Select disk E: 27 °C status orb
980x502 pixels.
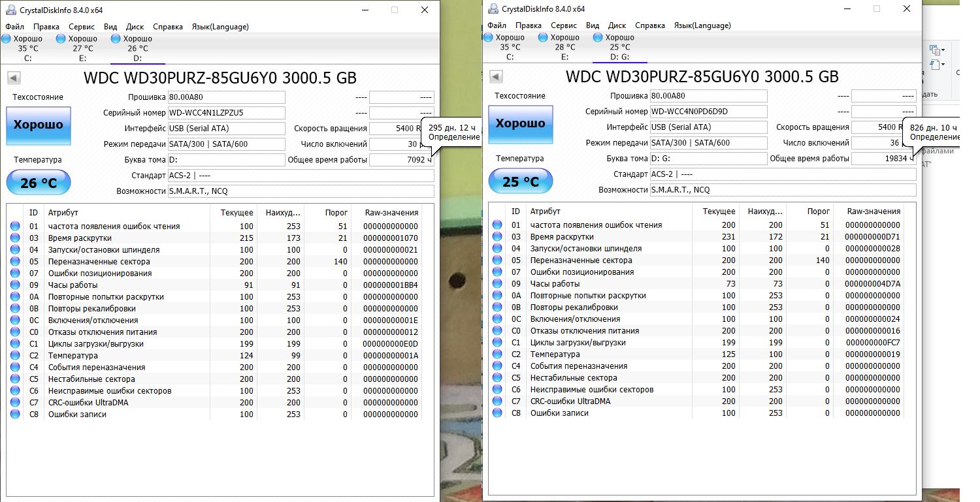[61, 39]
